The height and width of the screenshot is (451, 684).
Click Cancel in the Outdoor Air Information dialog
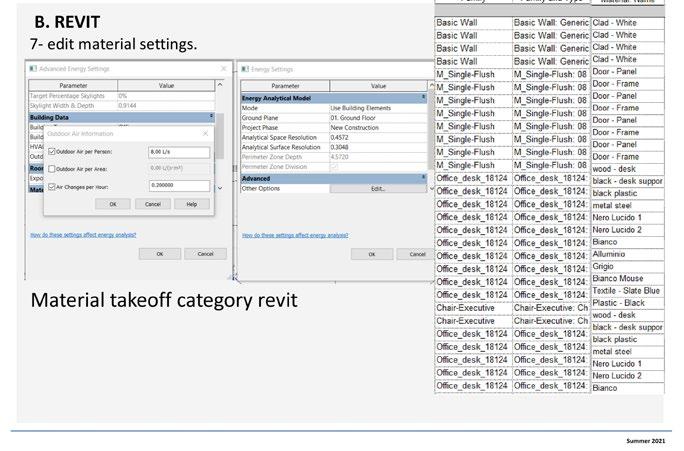click(x=153, y=204)
